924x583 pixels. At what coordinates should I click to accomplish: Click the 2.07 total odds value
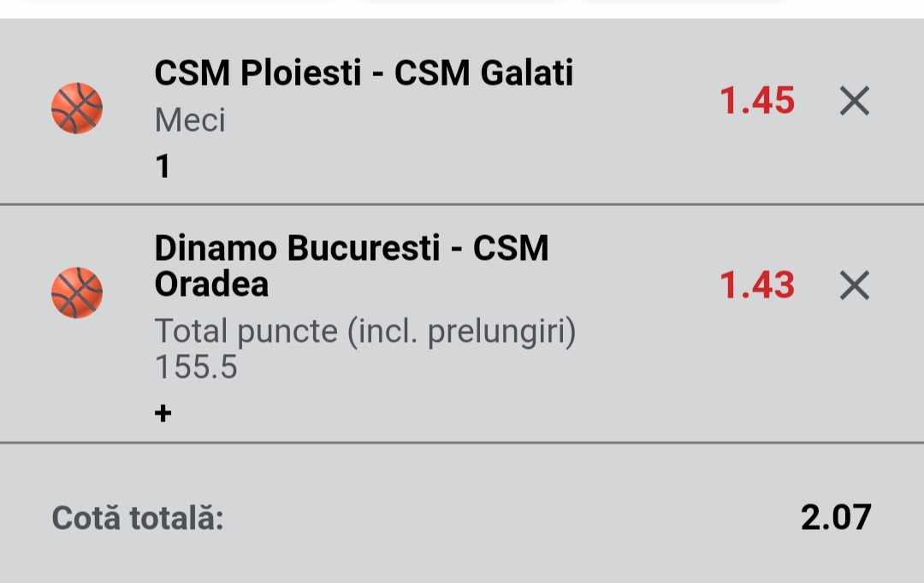836,517
